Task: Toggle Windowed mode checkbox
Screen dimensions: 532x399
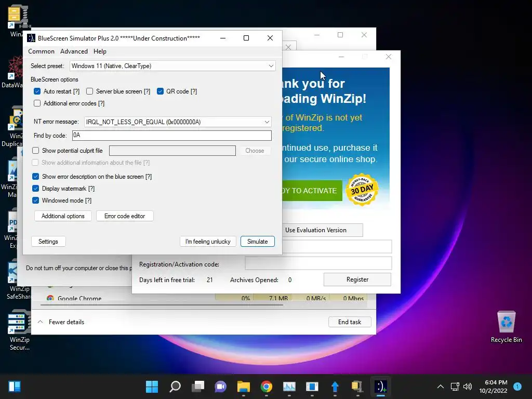Action: click(36, 200)
